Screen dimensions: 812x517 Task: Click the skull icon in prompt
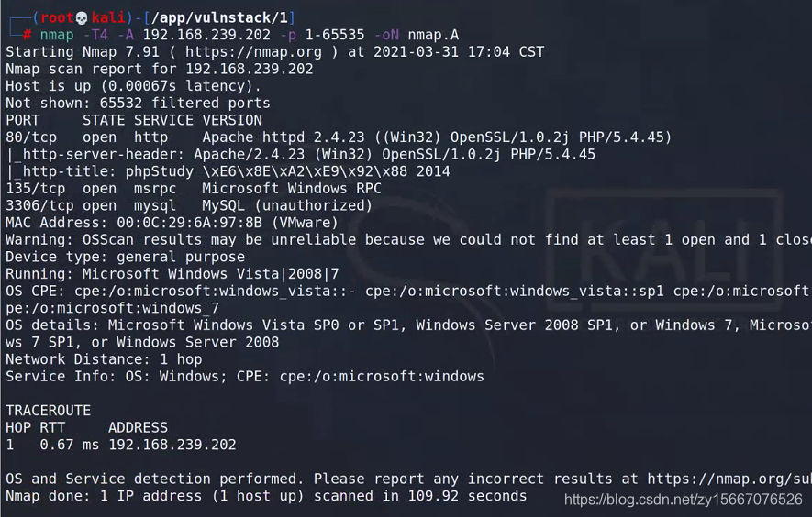(x=82, y=18)
